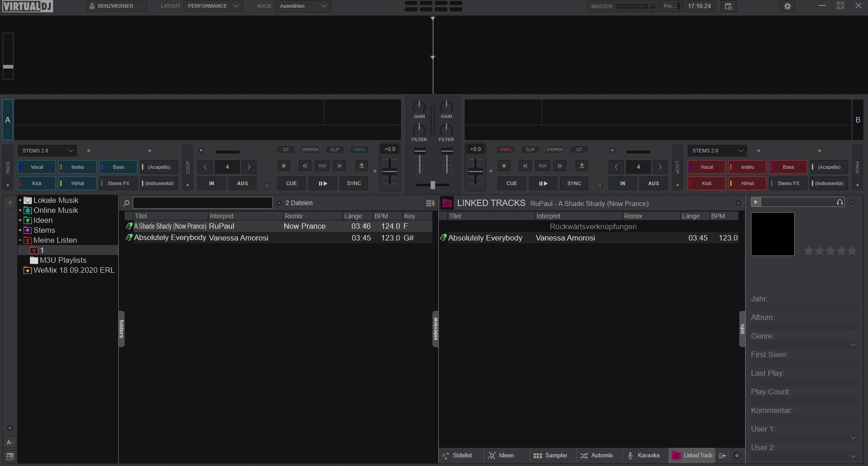Click the bottom-left sidebar panel icon
Viewport: 868px width, 466px height.
[x=10, y=456]
